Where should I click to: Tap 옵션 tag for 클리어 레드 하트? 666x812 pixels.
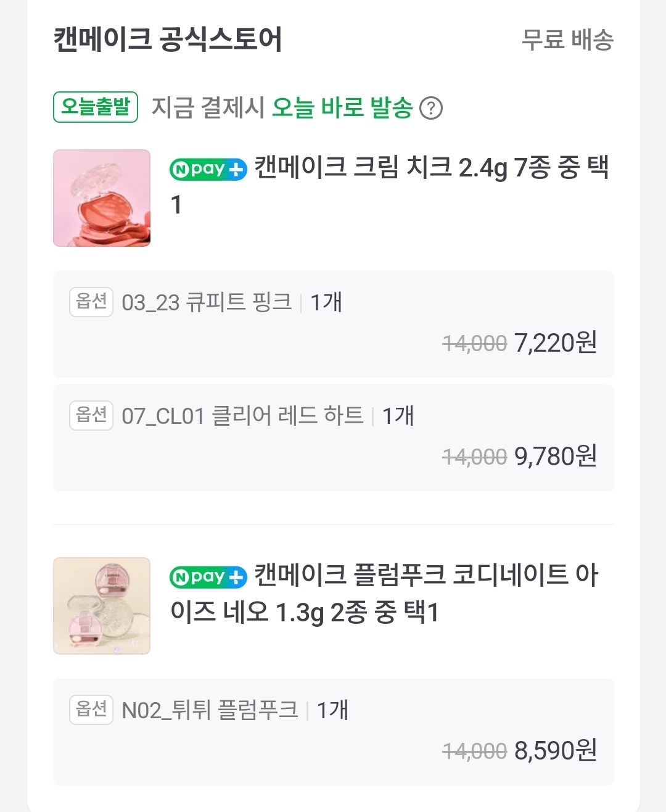pyautogui.click(x=91, y=415)
